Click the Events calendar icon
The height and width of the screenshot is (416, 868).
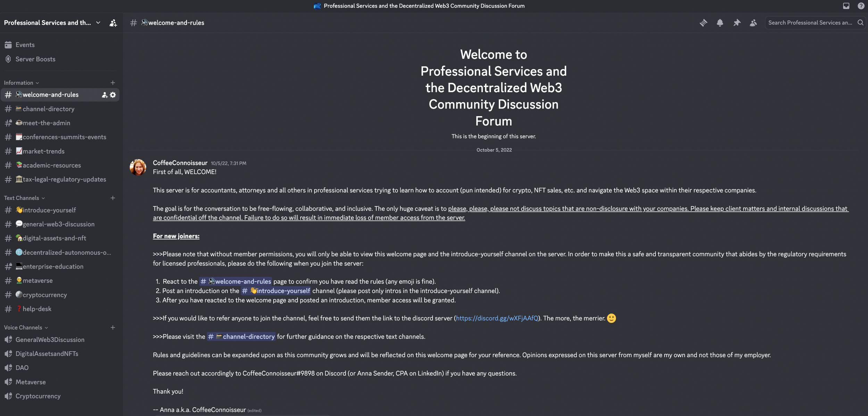tap(8, 45)
